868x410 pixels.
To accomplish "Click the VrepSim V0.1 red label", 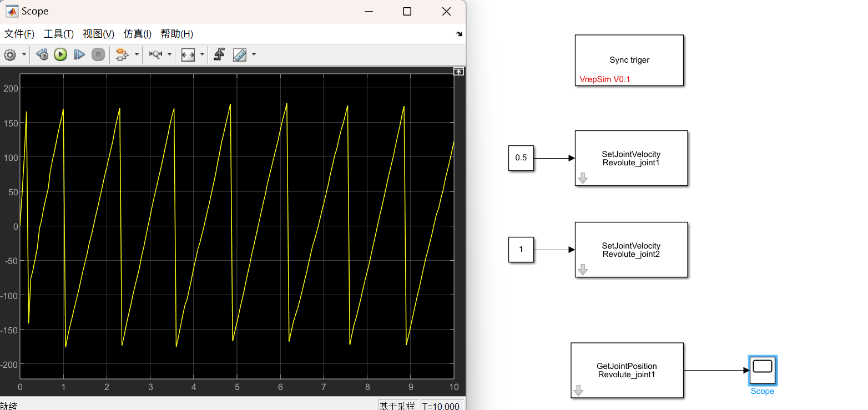I will coord(605,79).
